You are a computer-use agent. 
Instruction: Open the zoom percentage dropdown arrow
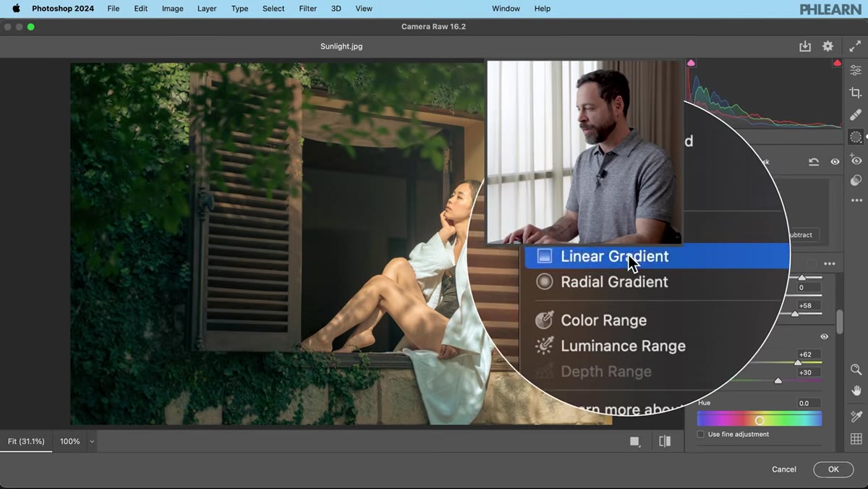(91, 441)
